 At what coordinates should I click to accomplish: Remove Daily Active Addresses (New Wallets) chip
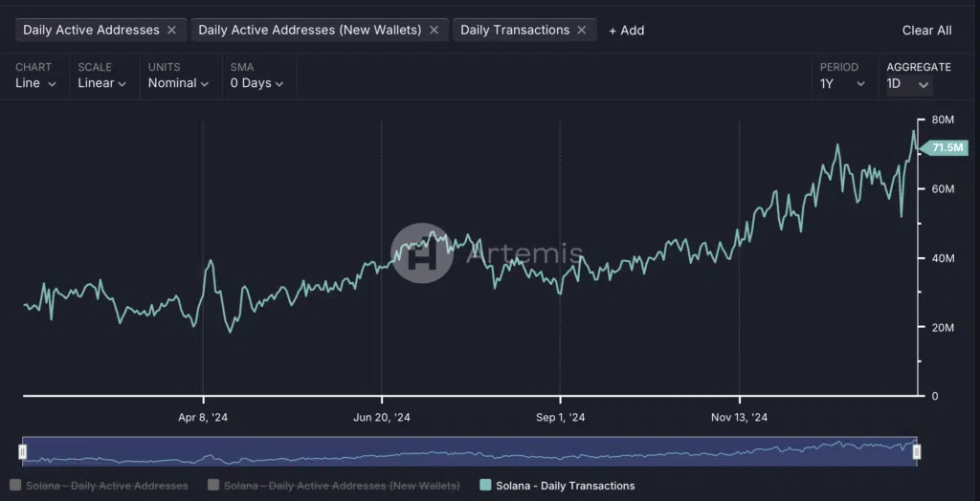click(x=434, y=30)
